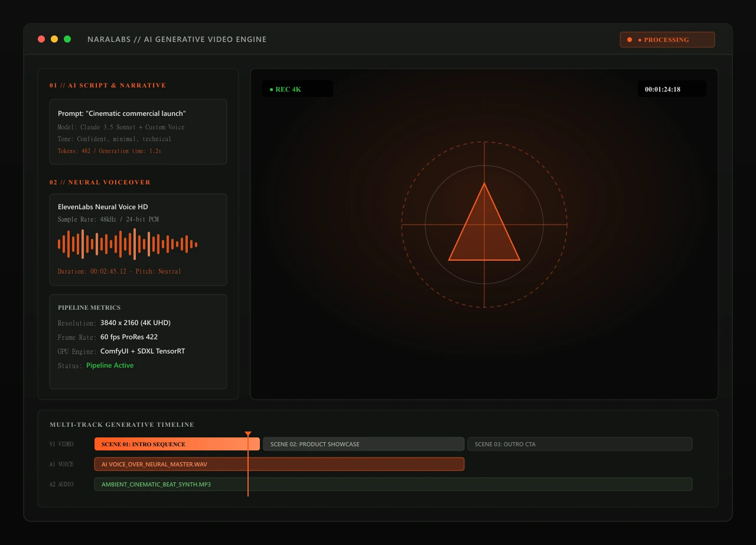Click the 02 // NEURAL VOICEOVER heading
Image resolution: width=756 pixels, height=545 pixels.
100,182
